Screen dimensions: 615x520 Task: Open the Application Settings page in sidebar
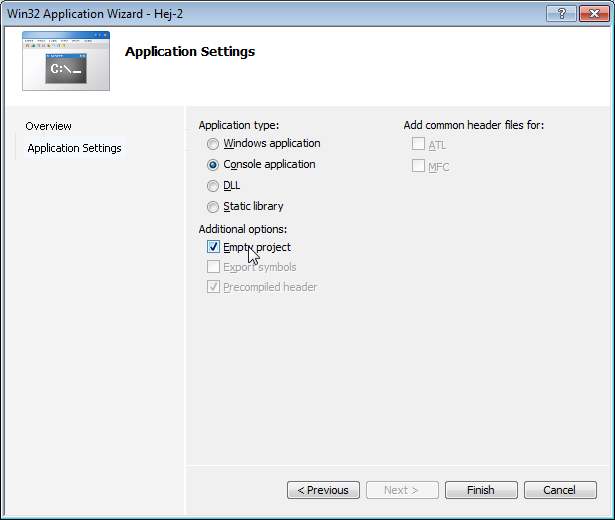[x=75, y=148]
